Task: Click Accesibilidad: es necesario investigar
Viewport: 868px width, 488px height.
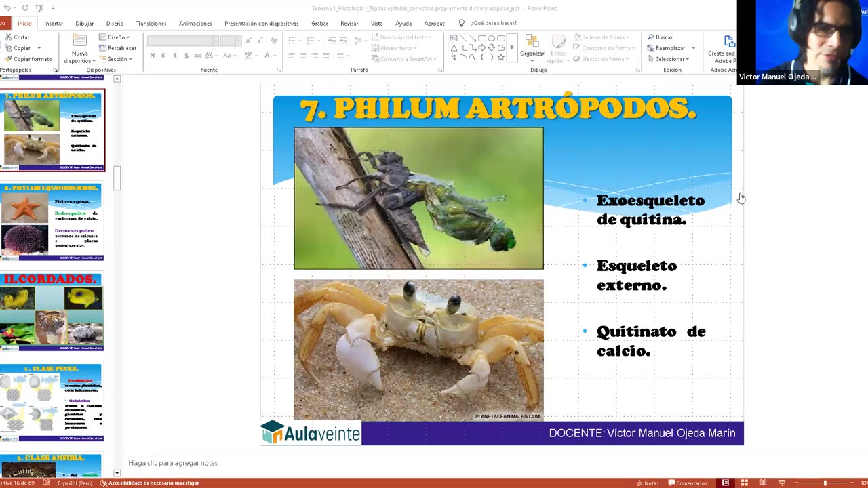Action: (x=149, y=483)
